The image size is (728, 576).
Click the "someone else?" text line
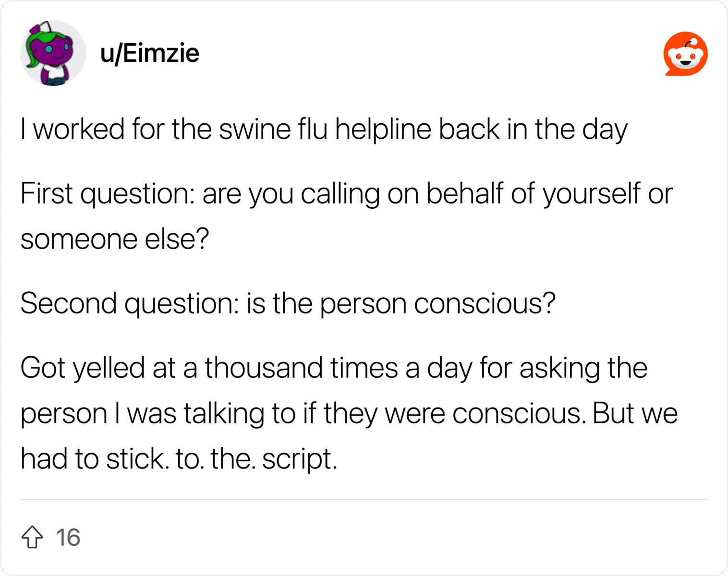115,239
